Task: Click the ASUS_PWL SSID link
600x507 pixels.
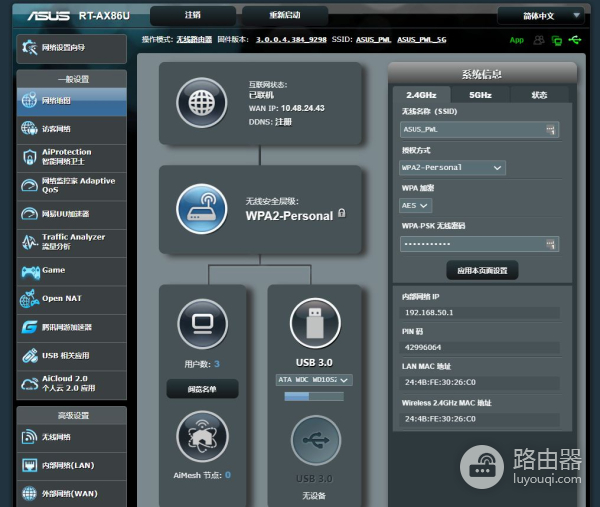Action: coord(373,40)
